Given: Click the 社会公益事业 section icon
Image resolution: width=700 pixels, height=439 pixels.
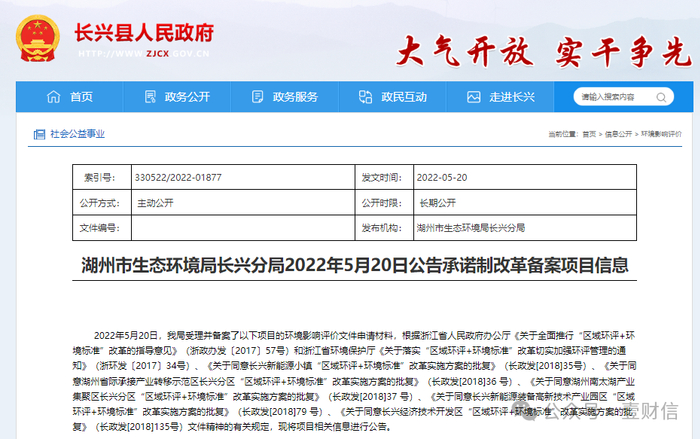Looking at the screenshot, I should (39, 134).
